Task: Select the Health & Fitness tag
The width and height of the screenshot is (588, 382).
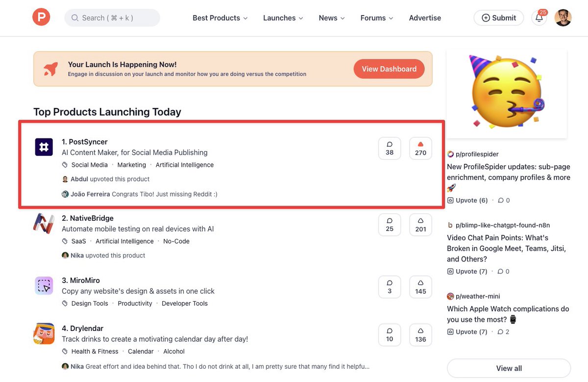Action: point(95,352)
